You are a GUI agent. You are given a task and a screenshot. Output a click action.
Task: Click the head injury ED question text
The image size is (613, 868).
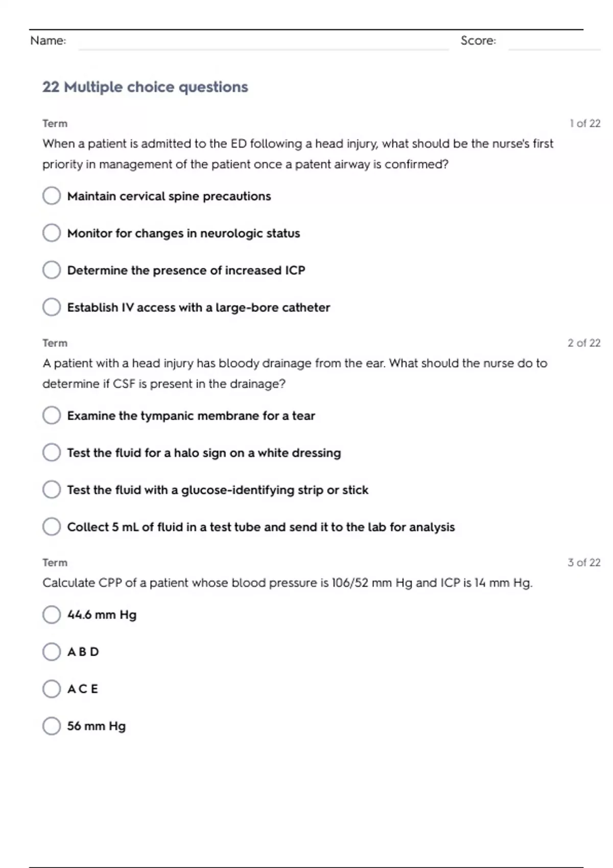297,154
